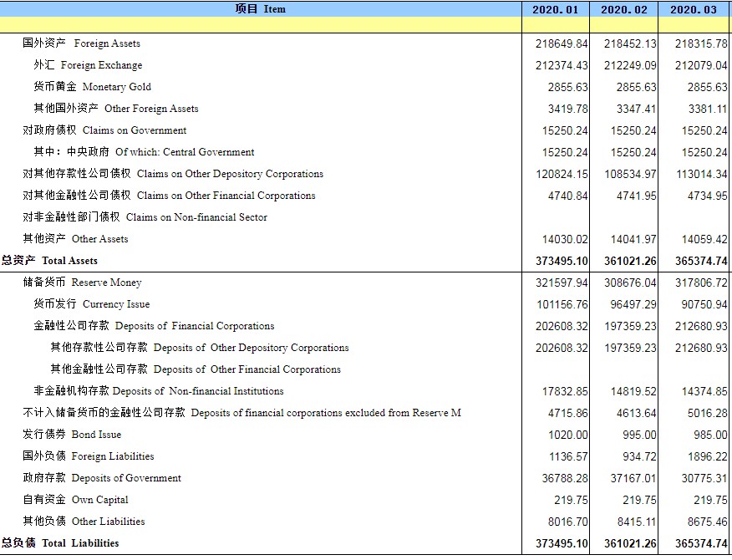Viewport: 732px width, 560px height.
Task: Select the Foreign Exchange 2020.01 value
Action: tap(561, 65)
